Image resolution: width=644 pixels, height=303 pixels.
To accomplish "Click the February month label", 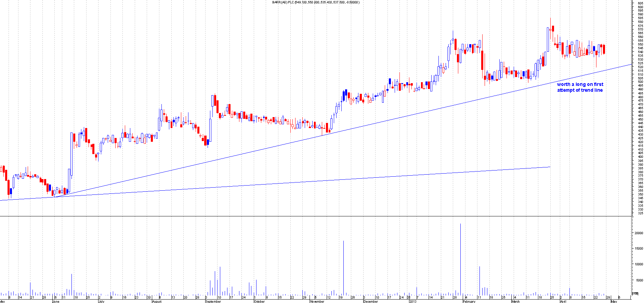I will pos(469,301).
